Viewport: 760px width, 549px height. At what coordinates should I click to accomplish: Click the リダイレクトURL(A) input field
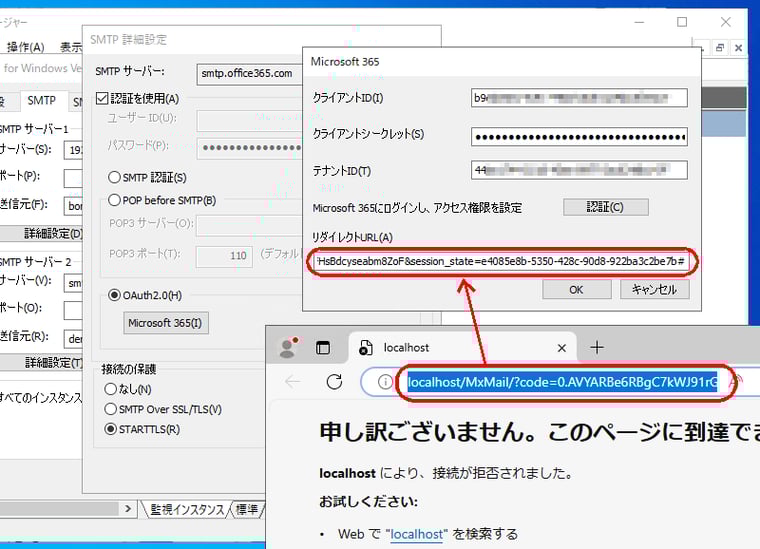(501, 261)
